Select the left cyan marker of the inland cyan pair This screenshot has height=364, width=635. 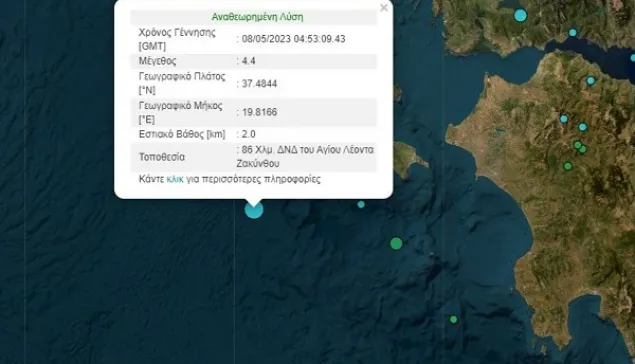[x=564, y=119]
